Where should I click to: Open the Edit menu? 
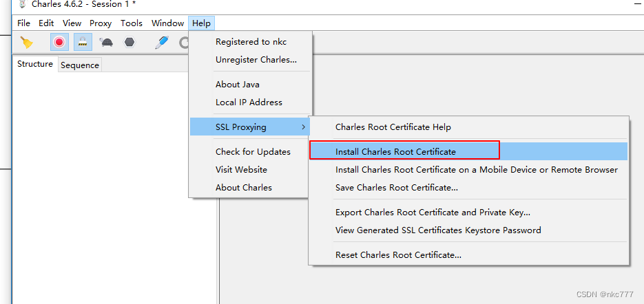[46, 23]
